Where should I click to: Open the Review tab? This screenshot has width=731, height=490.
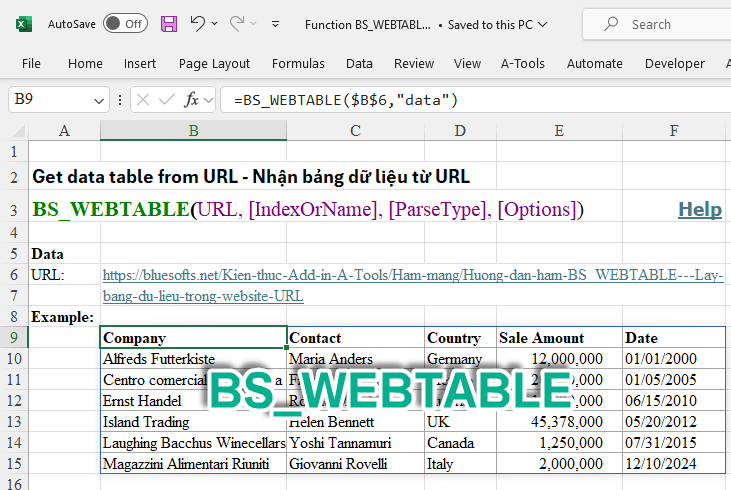[x=414, y=63]
